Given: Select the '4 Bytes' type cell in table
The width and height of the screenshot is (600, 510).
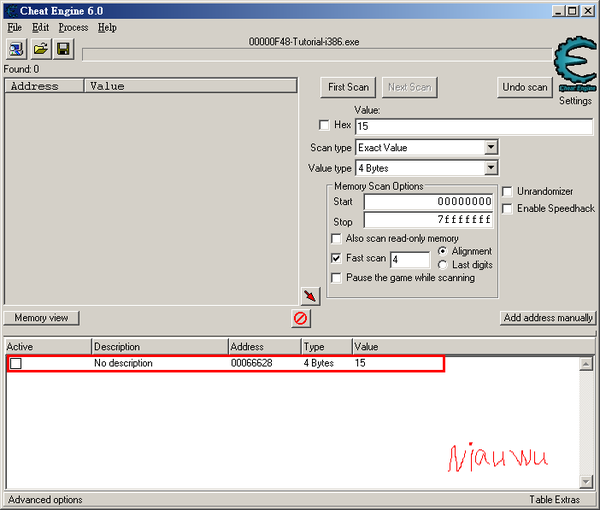Looking at the screenshot, I should pyautogui.click(x=318, y=363).
